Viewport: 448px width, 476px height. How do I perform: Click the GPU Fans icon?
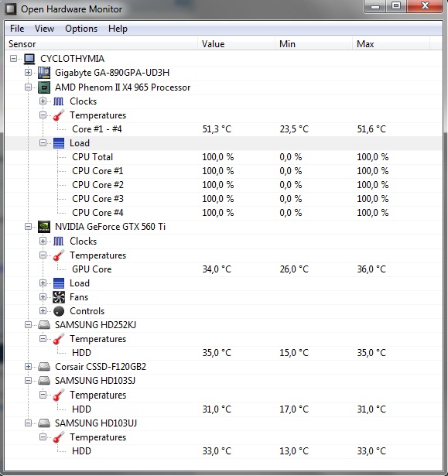[59, 297]
